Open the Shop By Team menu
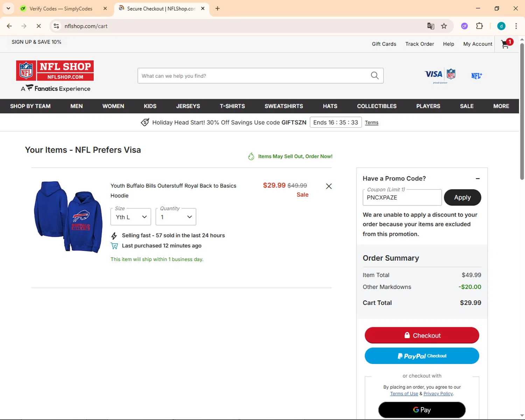Screen dimensions: 525x420 click(30, 106)
